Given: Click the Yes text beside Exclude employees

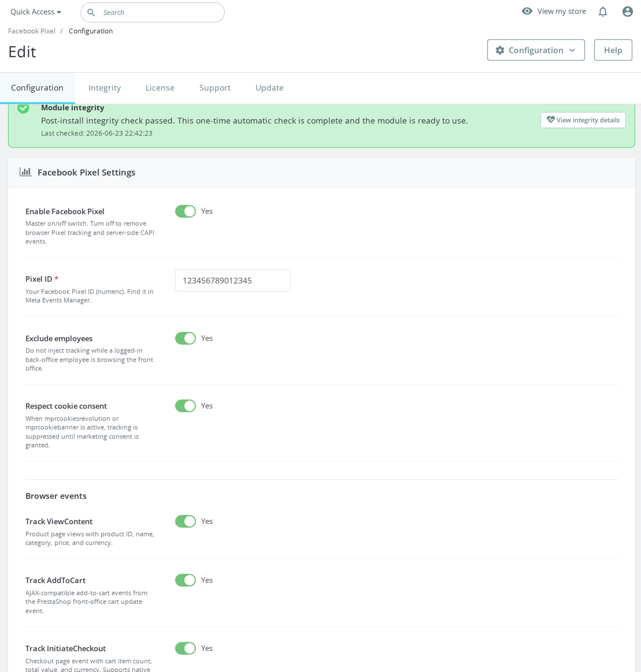Looking at the screenshot, I should coord(207,338).
